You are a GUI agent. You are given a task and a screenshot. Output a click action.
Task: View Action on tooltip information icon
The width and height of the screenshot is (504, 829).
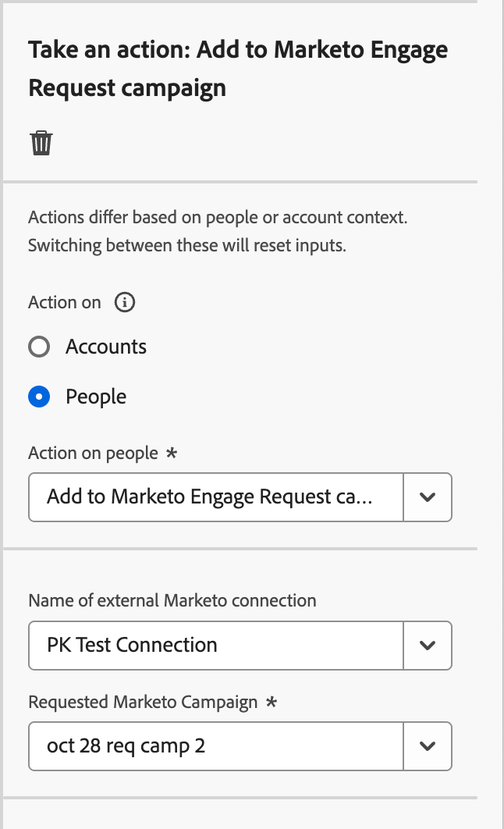[x=124, y=302]
